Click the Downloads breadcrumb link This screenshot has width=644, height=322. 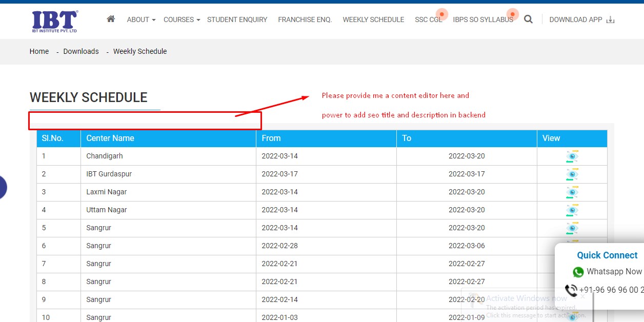tap(81, 51)
